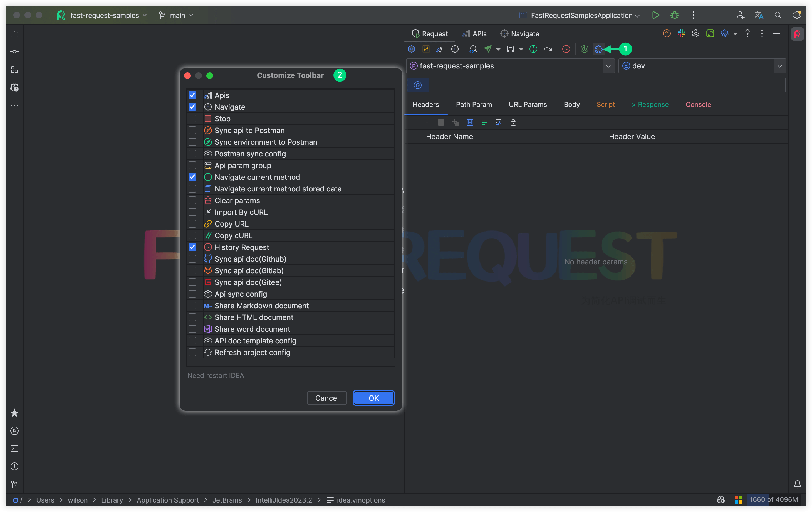Click the green power refresh toolbar icon
812x512 pixels.
tap(584, 49)
